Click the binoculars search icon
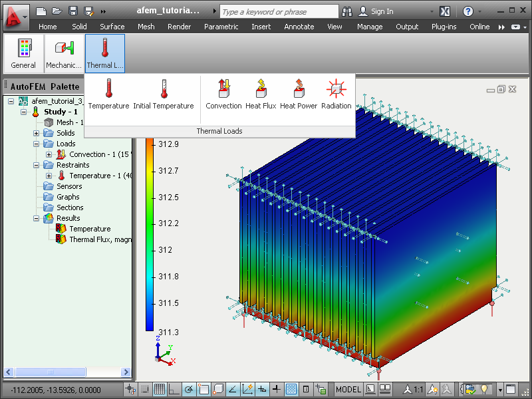532x399 pixels. [346, 11]
